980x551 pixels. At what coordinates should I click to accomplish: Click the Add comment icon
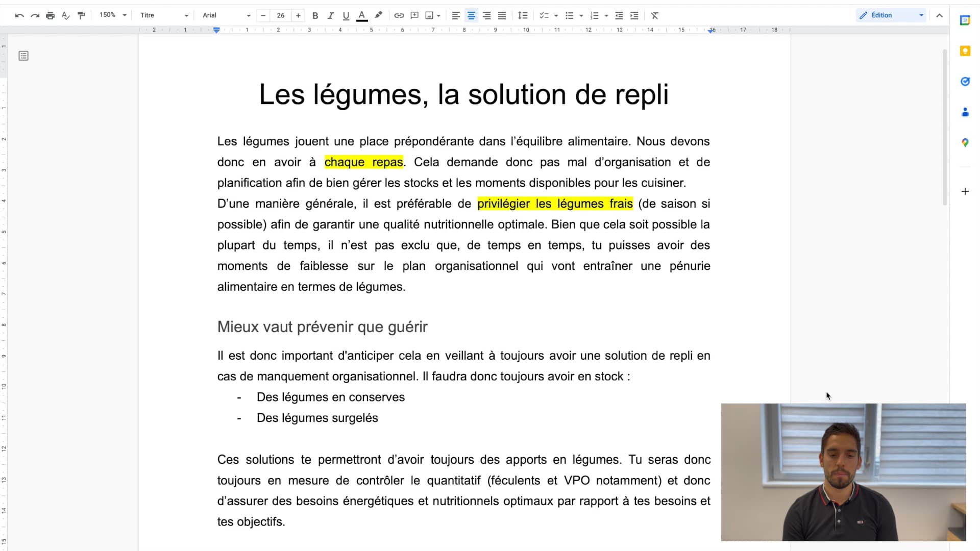[x=414, y=15]
